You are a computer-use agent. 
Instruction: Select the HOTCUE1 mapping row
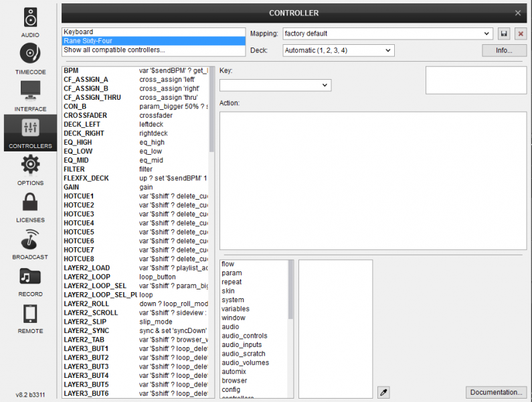click(136, 196)
